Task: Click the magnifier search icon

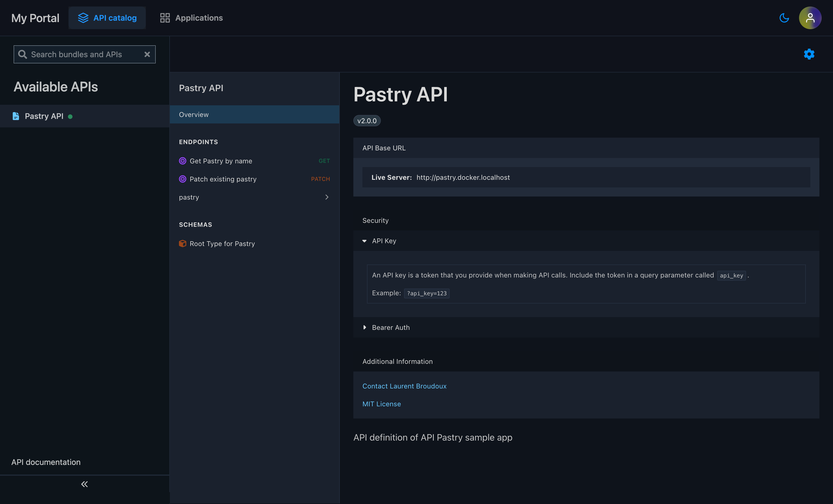Action: point(23,54)
